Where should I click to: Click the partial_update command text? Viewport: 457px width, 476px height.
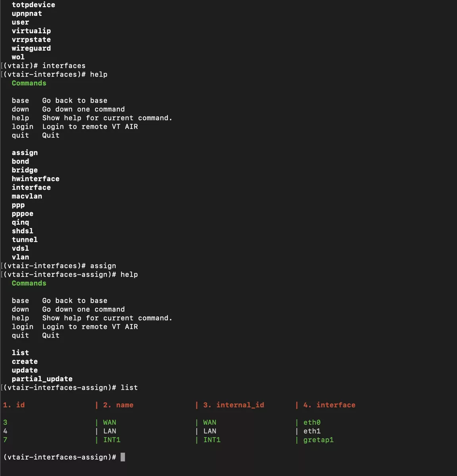42,378
